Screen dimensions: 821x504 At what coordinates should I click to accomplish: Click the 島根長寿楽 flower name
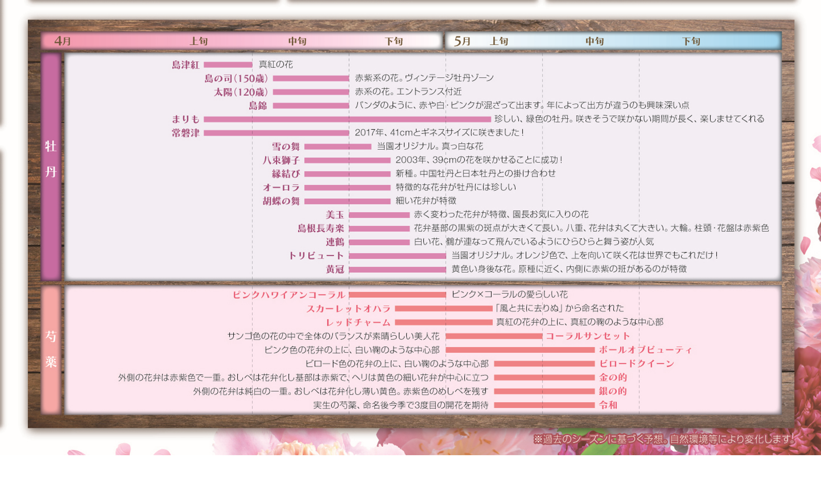(x=320, y=228)
